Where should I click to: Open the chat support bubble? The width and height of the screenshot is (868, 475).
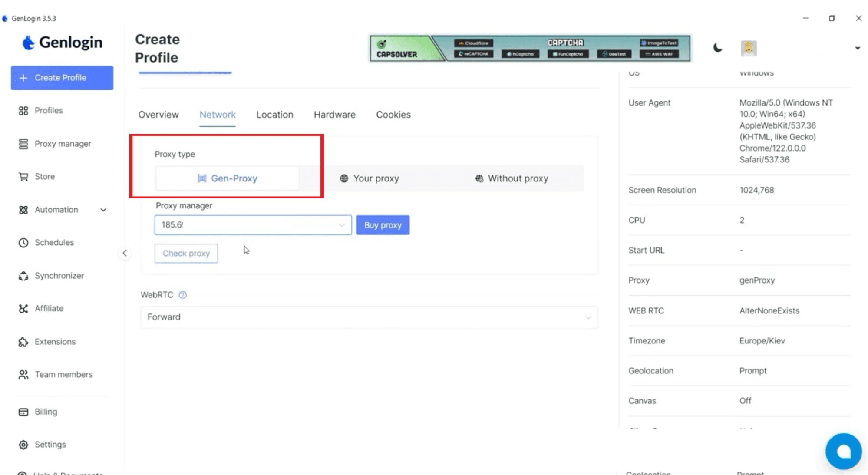[843, 452]
